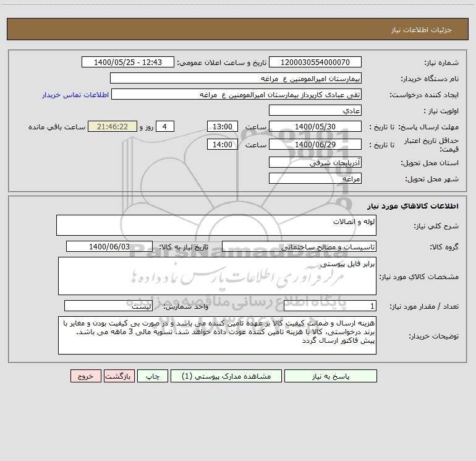Screen dimensions: 476x461
Task: Click the label توضیحات خریدار
Action: (x=434, y=337)
